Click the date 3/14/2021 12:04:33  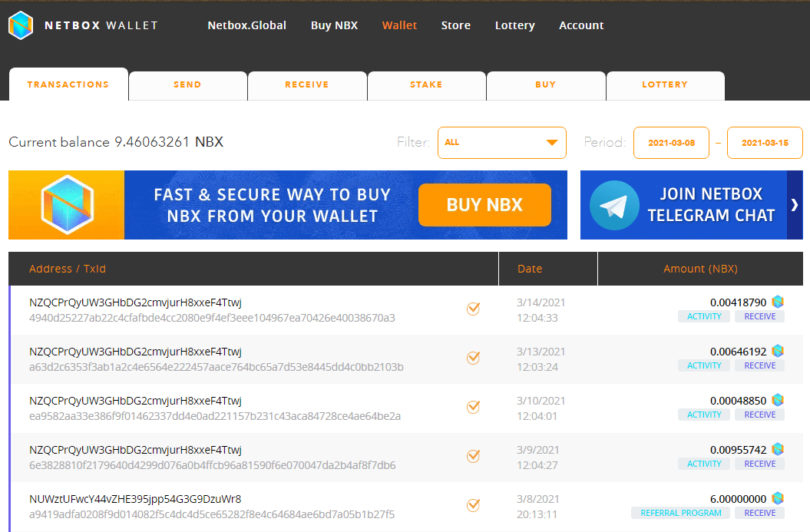point(541,310)
